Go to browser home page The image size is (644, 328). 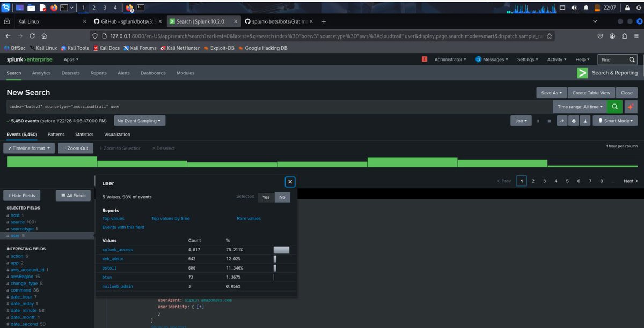(44, 36)
